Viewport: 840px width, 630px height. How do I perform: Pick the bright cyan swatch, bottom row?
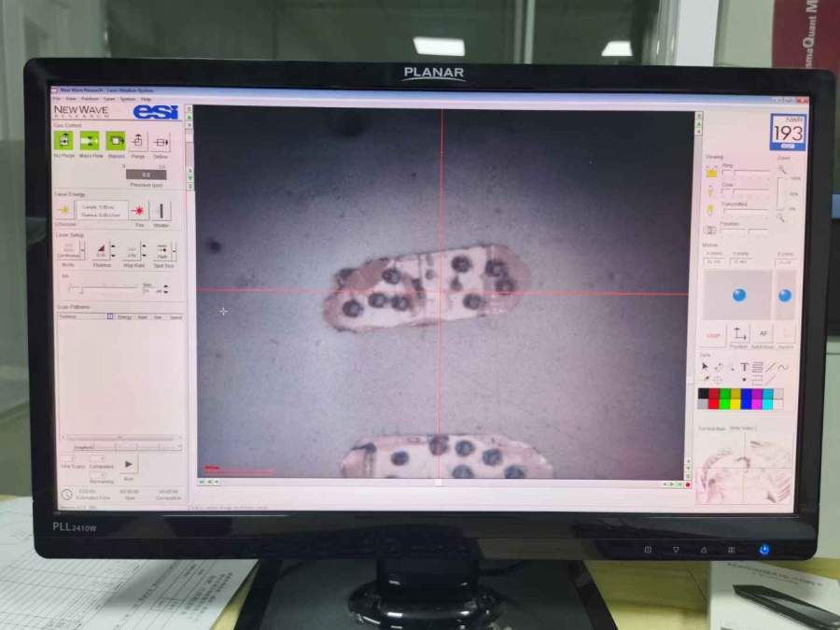768,404
